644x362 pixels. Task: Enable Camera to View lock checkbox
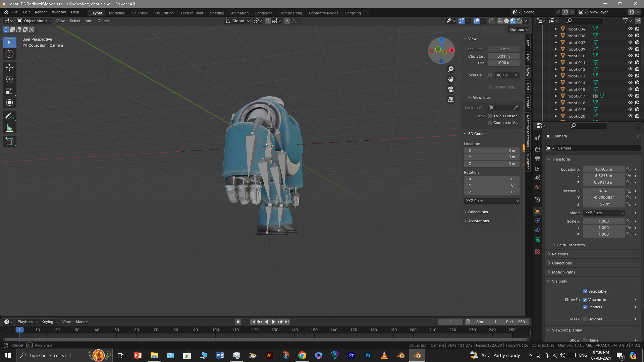click(490, 123)
